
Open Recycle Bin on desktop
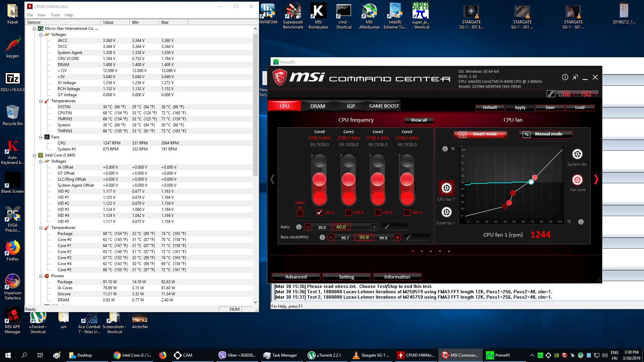(13, 115)
